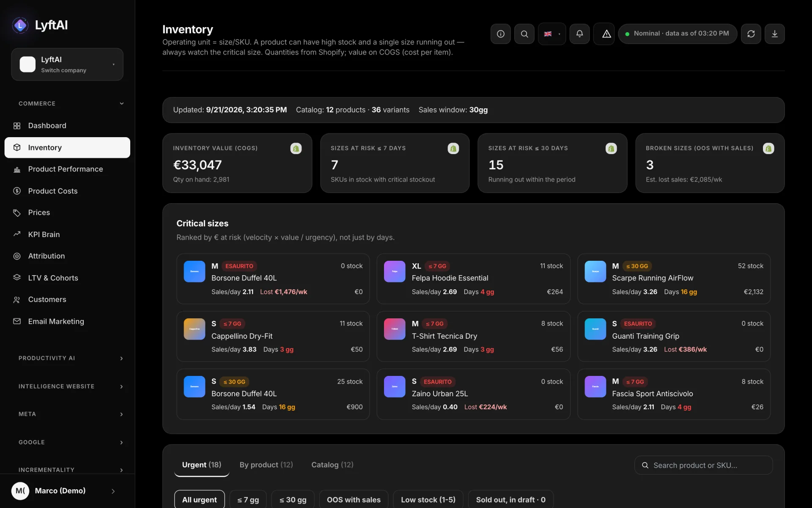Click the warning triangle alerts icon
This screenshot has height=508, width=812.
(606, 34)
